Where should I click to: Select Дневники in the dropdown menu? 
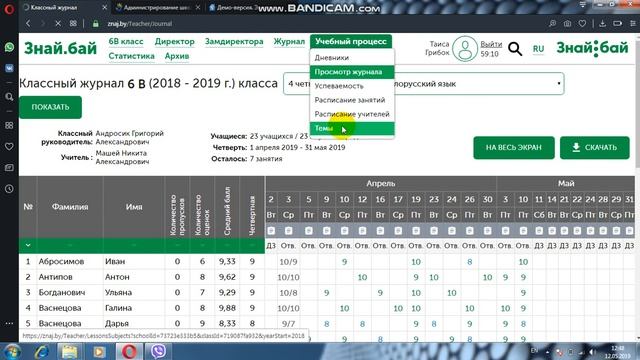pyautogui.click(x=352, y=58)
